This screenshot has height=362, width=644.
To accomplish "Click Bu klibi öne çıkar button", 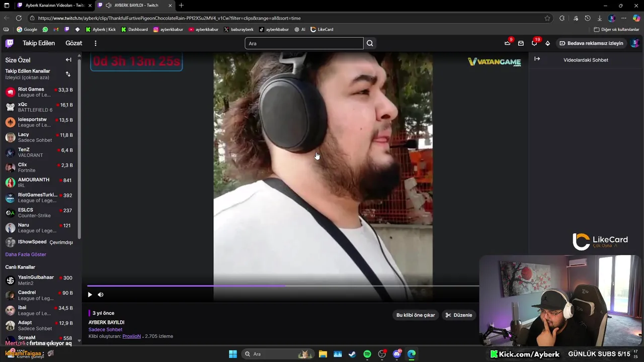I will [416, 315].
